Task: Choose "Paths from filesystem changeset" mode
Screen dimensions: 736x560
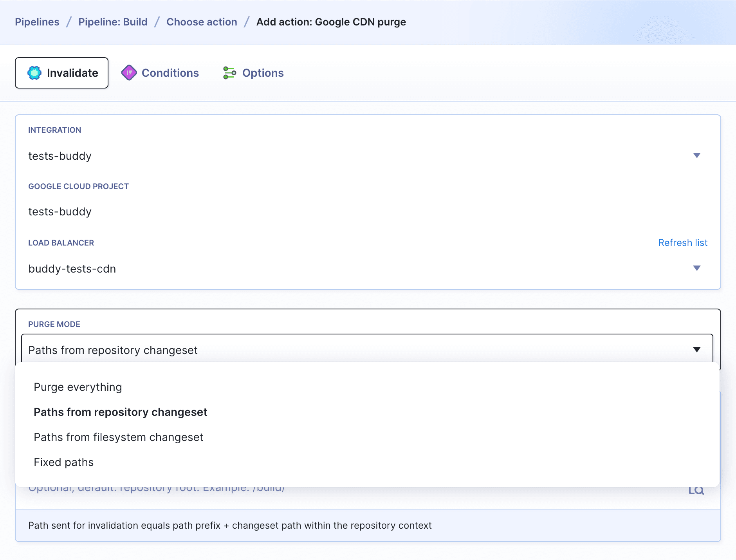Action: coord(118,437)
